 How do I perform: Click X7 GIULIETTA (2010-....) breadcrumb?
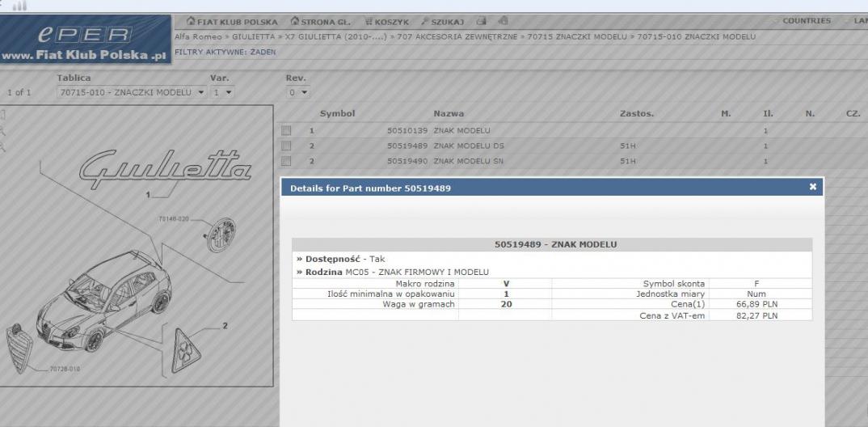point(336,36)
